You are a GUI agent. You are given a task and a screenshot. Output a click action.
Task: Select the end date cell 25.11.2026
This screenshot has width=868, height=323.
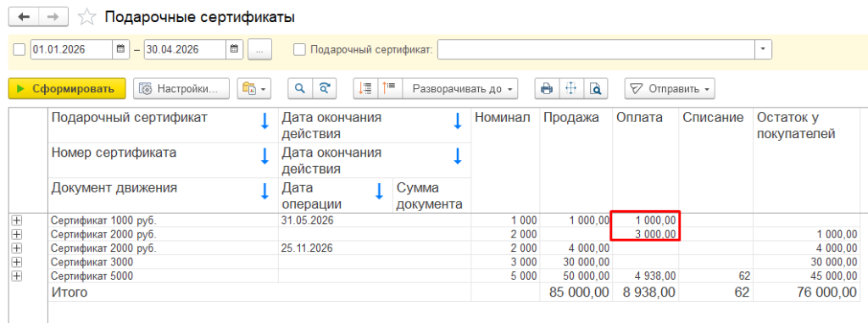(375, 248)
